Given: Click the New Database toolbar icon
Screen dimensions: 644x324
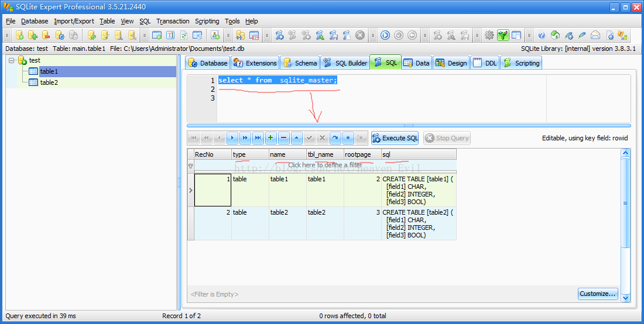Looking at the screenshot, I should click(x=19, y=35).
